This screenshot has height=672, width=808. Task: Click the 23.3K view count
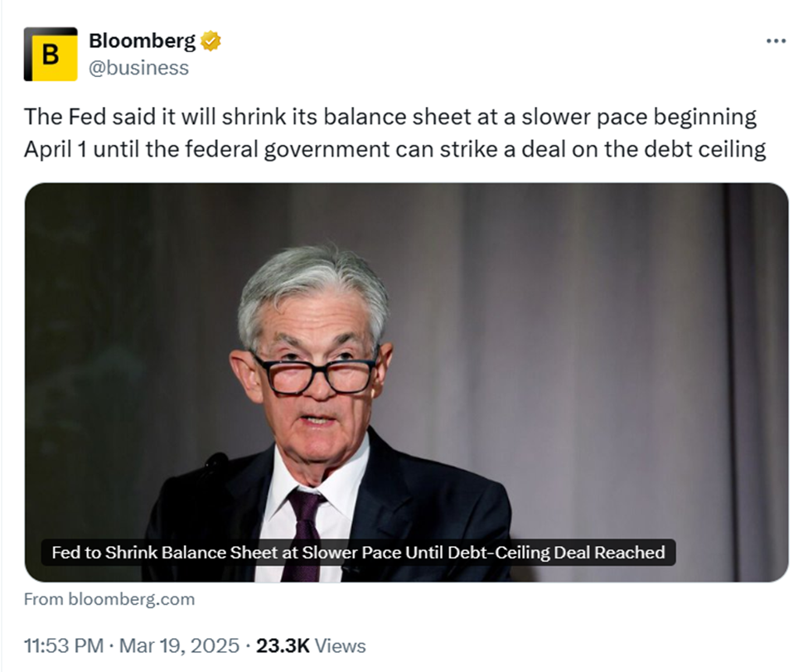click(283, 645)
